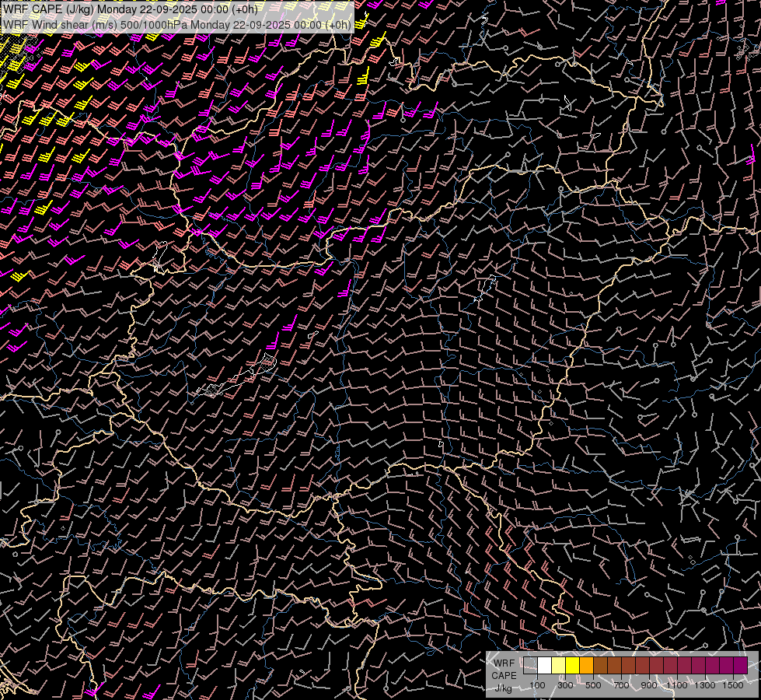The width and height of the screenshot is (761, 700).
Task: Click the 1300 legend value label
Action: 705,685
